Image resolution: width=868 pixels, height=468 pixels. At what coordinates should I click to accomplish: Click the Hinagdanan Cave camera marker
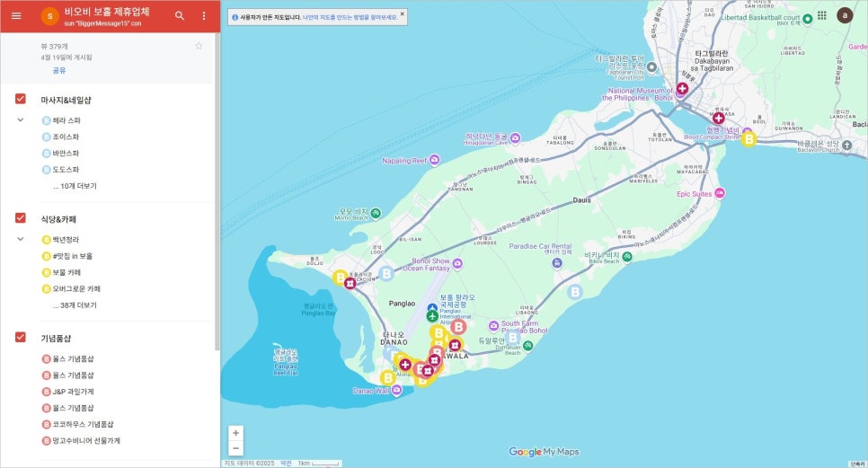pyautogui.click(x=516, y=137)
